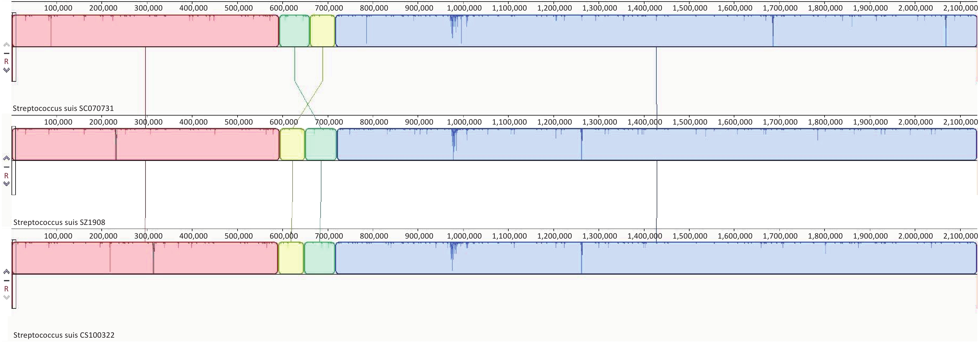Select the yellow LCB block in SZ1908
This screenshot has width=980, height=342.
292,144
